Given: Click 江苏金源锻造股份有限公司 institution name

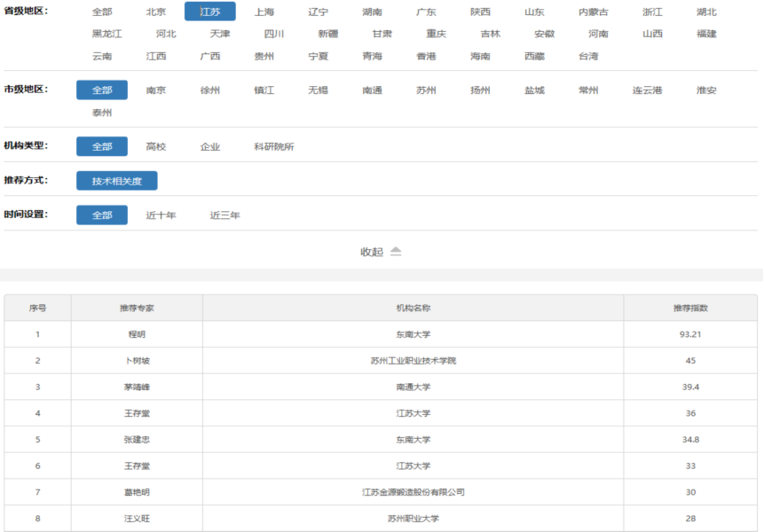Looking at the screenshot, I should (413, 492).
